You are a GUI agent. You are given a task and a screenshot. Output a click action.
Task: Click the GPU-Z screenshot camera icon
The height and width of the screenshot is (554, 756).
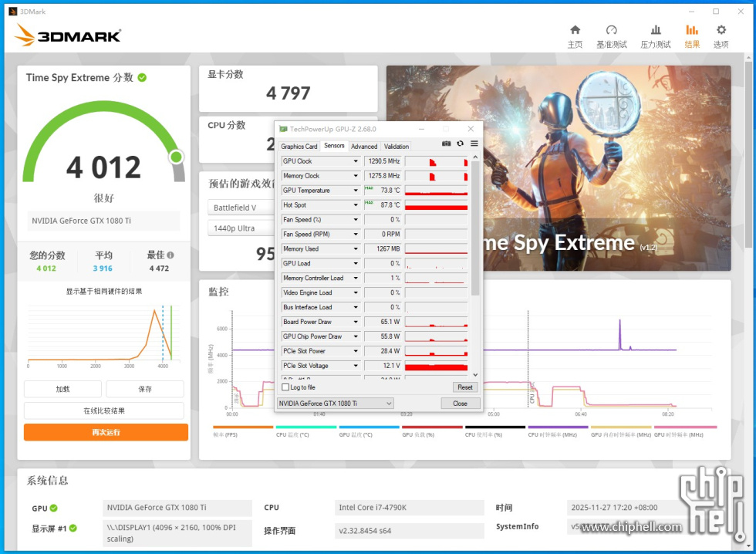446,144
